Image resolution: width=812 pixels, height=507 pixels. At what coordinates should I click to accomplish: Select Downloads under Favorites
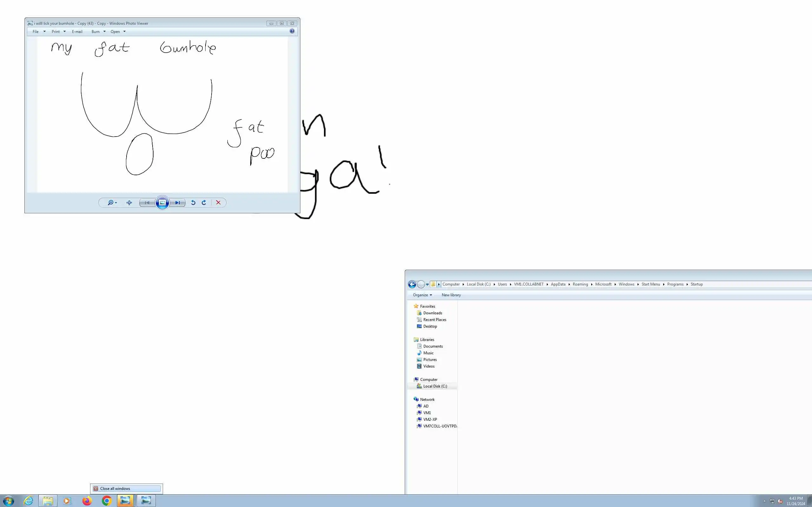[433, 313]
